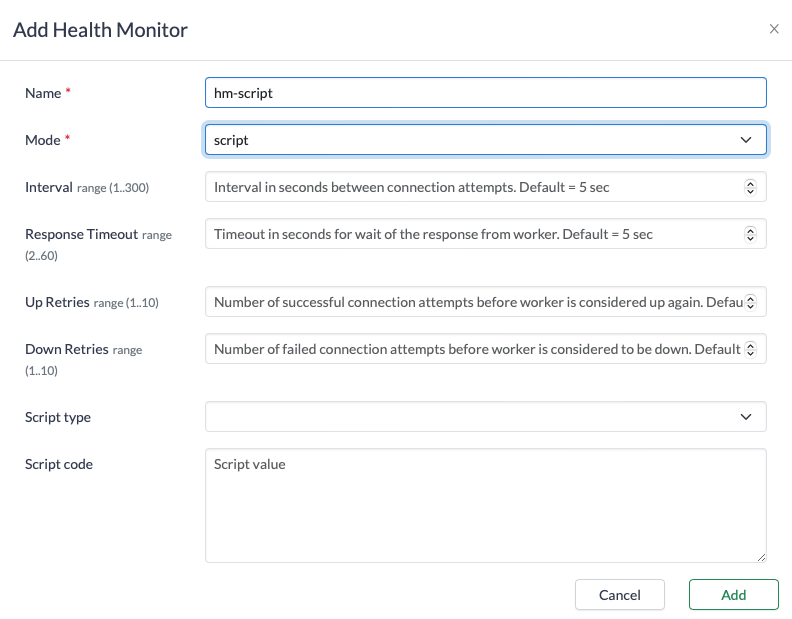Screen dimensions: 792x619
Task: Open the Mode dropdown showing script
Action: (485, 140)
